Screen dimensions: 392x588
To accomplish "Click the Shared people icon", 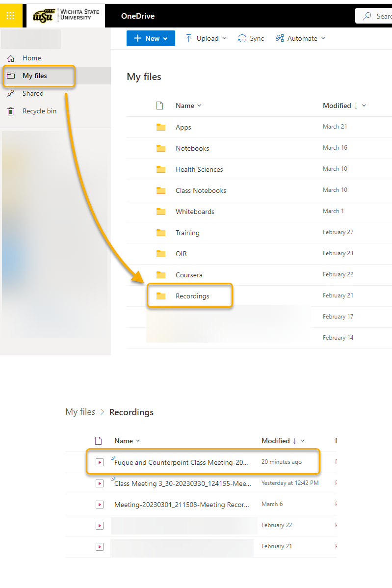I will click(11, 93).
